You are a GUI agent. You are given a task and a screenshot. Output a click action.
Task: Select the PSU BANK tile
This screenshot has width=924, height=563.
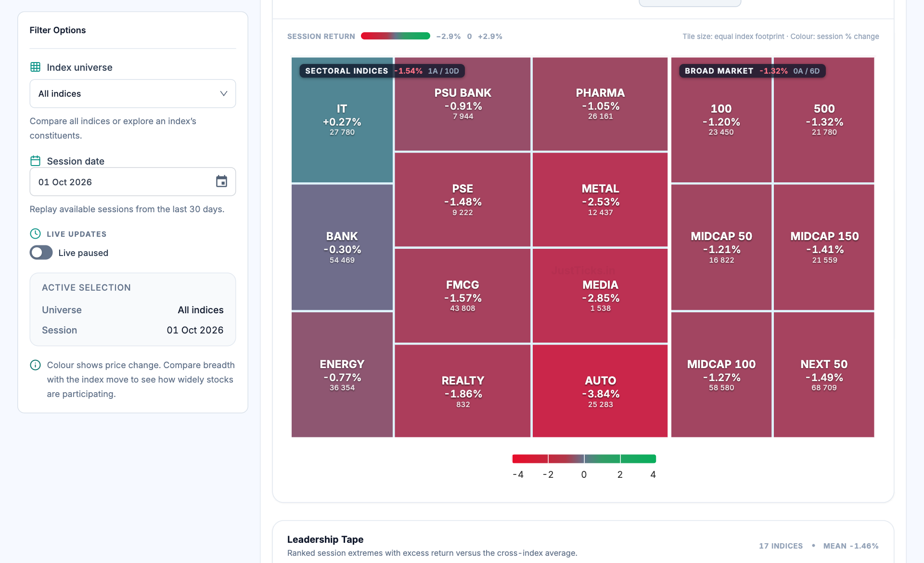[462, 104]
